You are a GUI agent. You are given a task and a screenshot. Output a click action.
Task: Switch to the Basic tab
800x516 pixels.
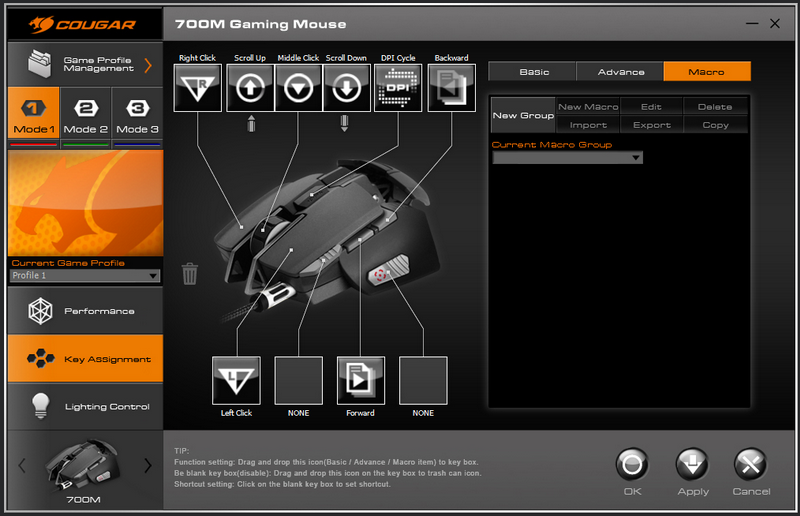(532, 71)
